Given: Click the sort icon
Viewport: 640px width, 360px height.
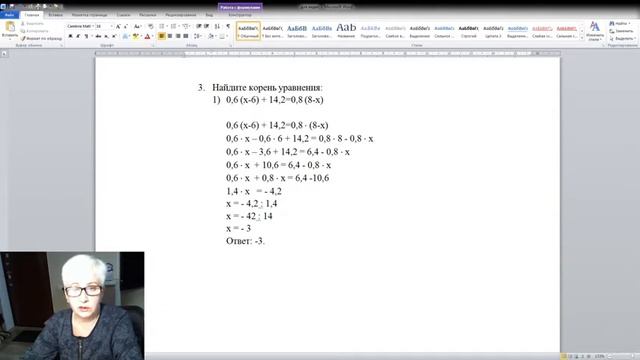Looking at the screenshot, I should tap(217, 26).
